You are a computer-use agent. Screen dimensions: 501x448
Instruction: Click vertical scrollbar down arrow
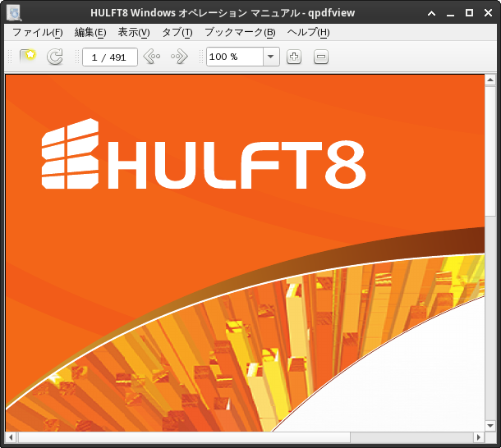490,426
